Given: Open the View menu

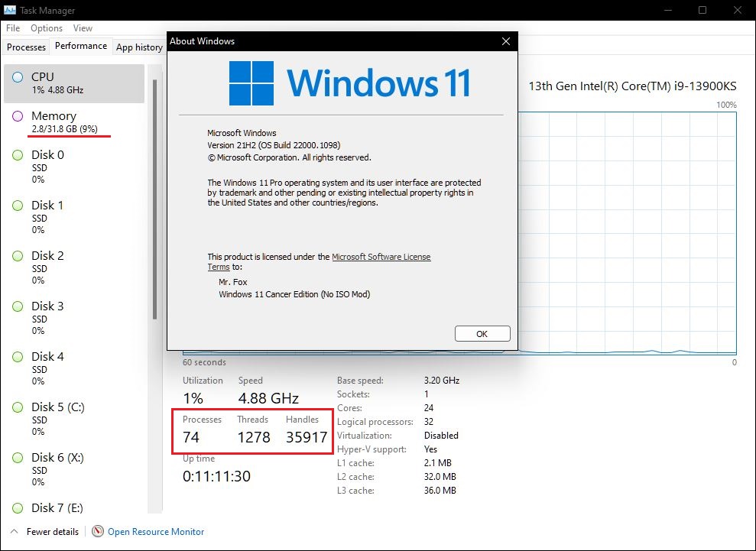Looking at the screenshot, I should click(x=83, y=28).
